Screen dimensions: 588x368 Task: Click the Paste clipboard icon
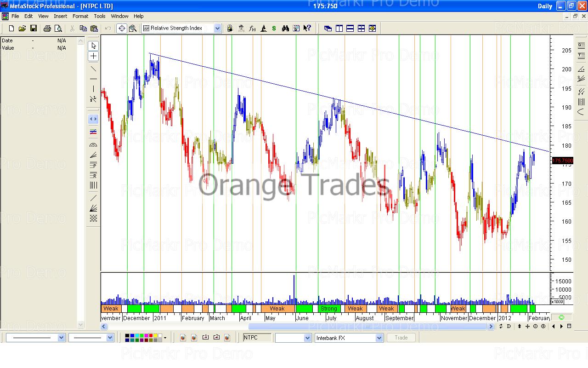[x=94, y=29]
